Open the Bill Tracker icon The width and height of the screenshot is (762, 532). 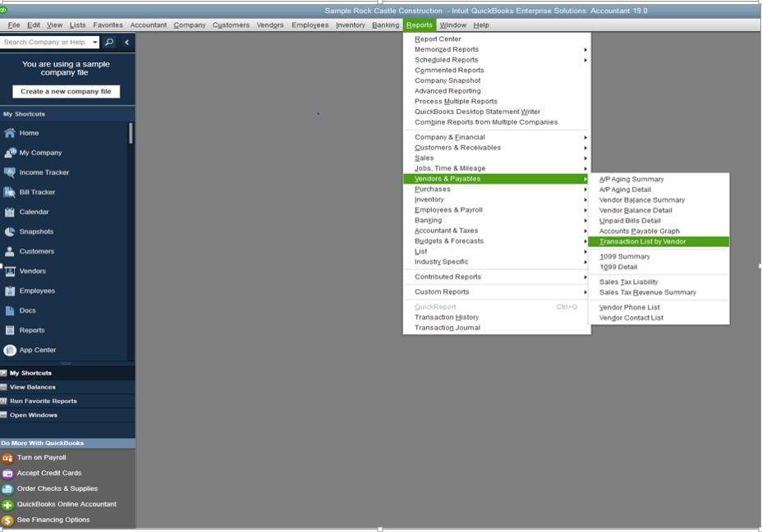(x=10, y=192)
